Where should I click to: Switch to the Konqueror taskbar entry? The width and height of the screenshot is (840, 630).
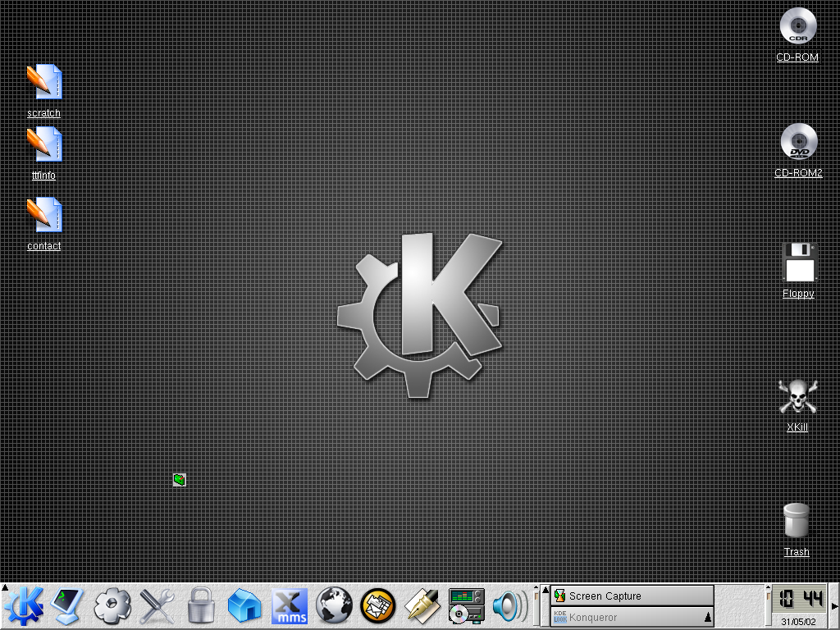click(x=632, y=617)
